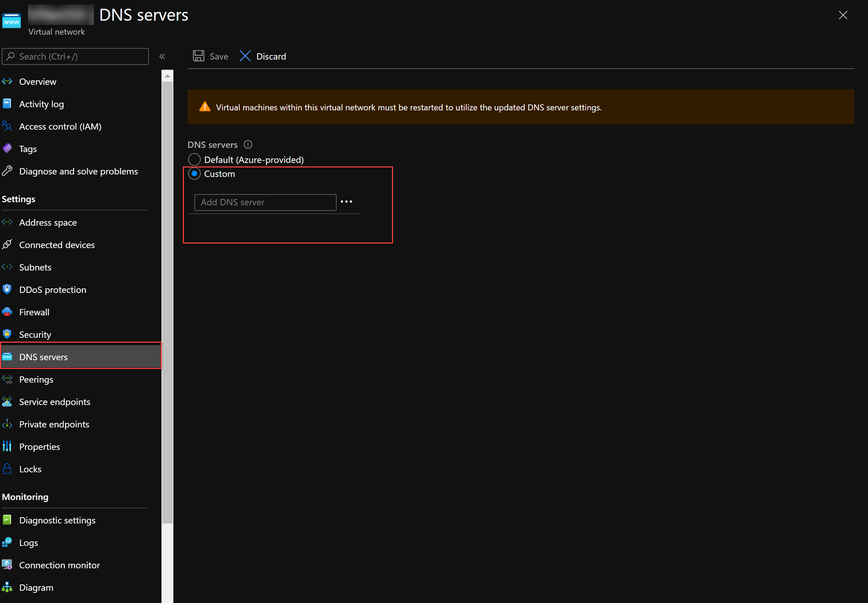Click the Diagram icon in Monitoring section
868x603 pixels.
coord(7,587)
